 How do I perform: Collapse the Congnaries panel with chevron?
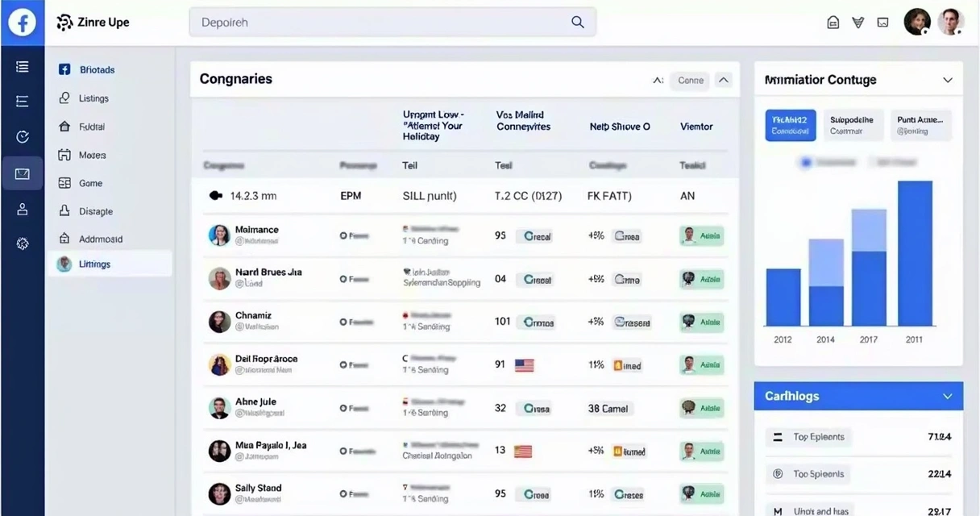point(724,80)
